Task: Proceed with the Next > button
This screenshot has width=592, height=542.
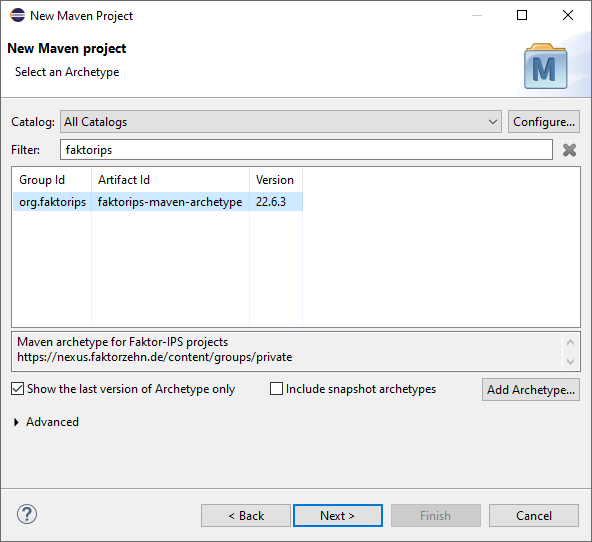Action: click(338, 516)
